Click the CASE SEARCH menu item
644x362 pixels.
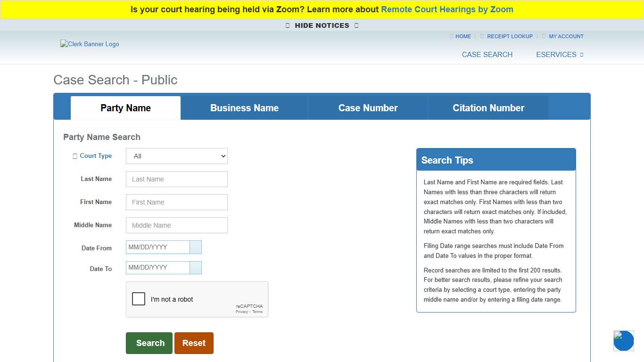(x=487, y=54)
